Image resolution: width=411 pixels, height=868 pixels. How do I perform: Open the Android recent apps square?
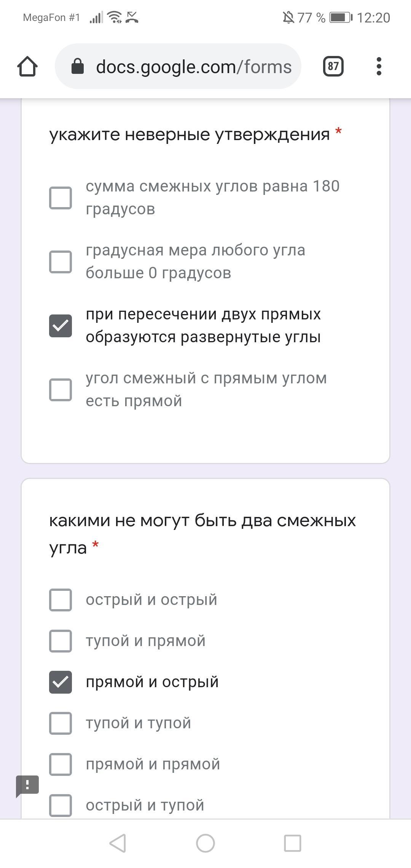292,843
